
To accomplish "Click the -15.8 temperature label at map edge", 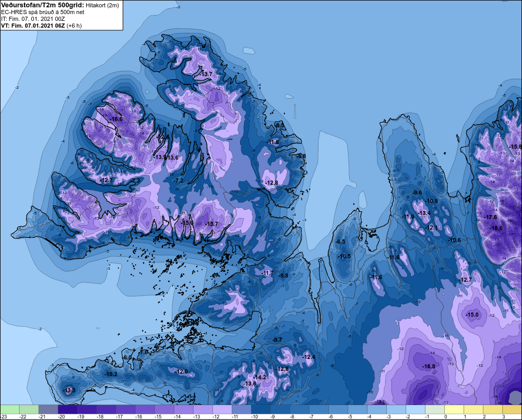I will click(515, 147).
